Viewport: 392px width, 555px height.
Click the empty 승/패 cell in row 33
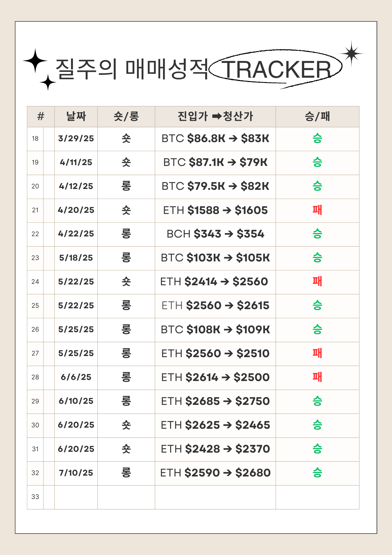click(x=317, y=497)
